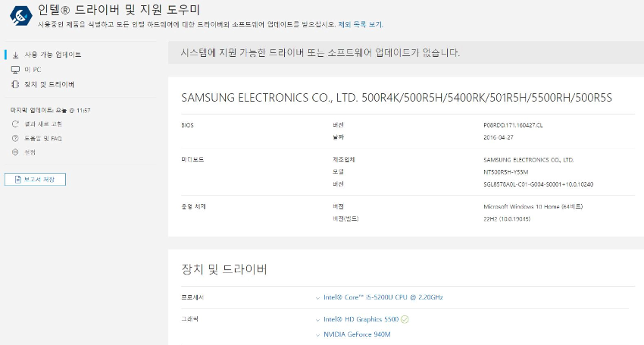Expand the Intel Core i5-5200U processor chevron
The width and height of the screenshot is (644, 345).
[x=317, y=298]
